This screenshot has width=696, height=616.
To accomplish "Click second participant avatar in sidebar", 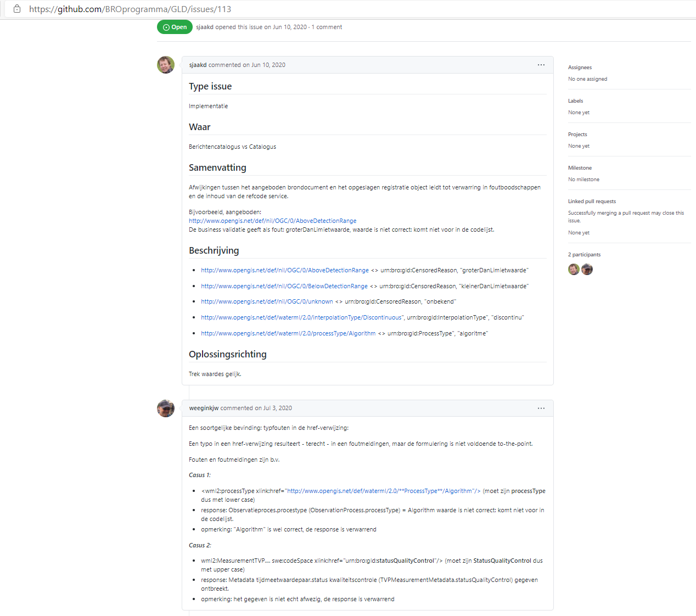I will click(x=587, y=269).
